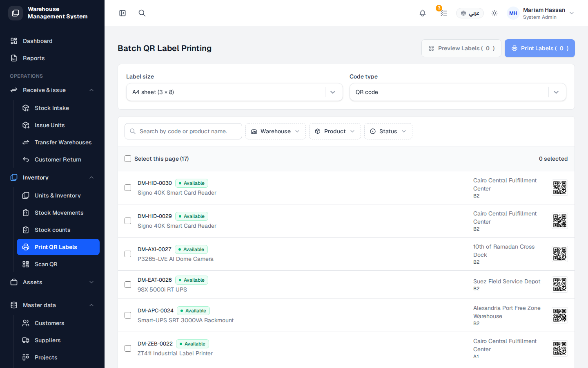Open the Status filter dropdown
Image resolution: width=588 pixels, height=368 pixels.
click(388, 131)
